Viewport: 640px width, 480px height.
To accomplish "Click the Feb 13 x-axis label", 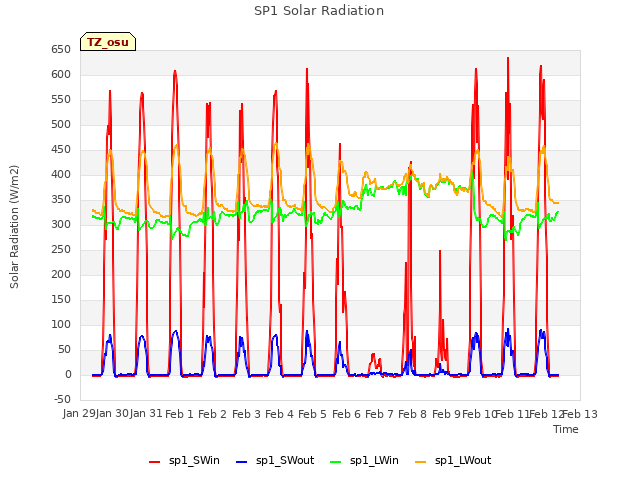I will tap(580, 414).
